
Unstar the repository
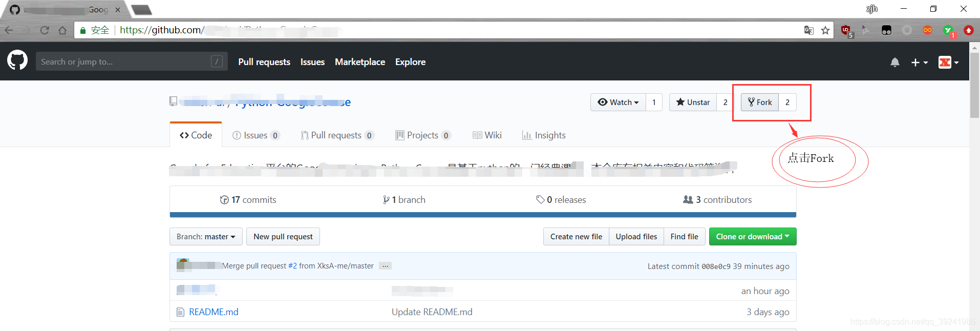693,102
